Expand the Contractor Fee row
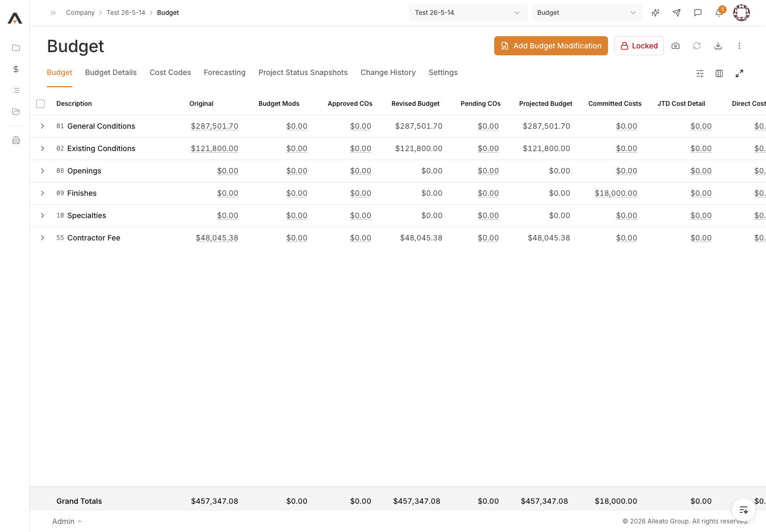Screen dimensions: 766x532 (43, 238)
